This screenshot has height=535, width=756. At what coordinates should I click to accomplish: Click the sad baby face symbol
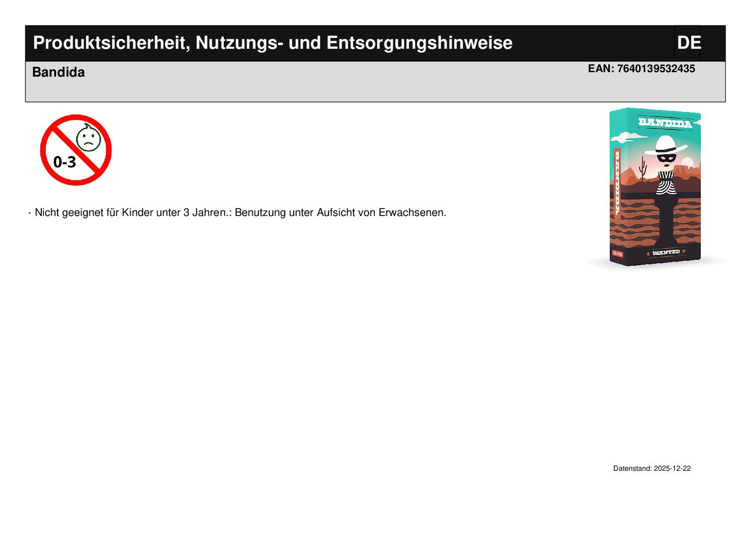tap(89, 137)
